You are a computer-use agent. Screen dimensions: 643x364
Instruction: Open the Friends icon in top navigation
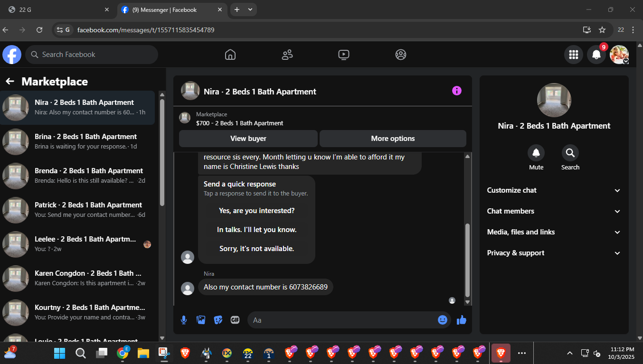pos(287,55)
